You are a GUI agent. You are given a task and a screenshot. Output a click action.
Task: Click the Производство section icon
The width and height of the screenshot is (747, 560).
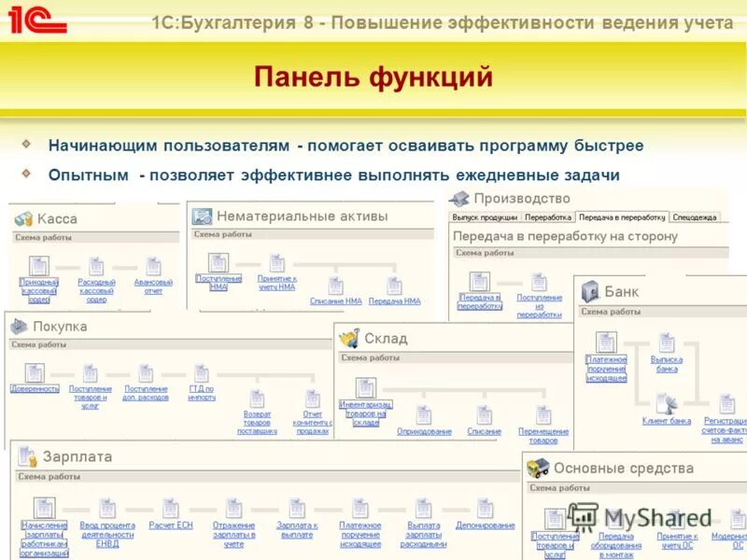pos(459,198)
